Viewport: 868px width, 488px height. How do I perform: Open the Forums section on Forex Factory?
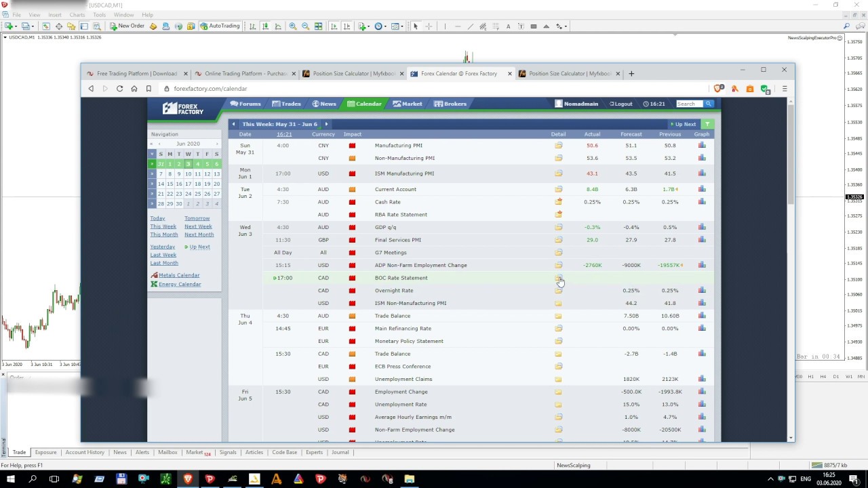coord(245,104)
